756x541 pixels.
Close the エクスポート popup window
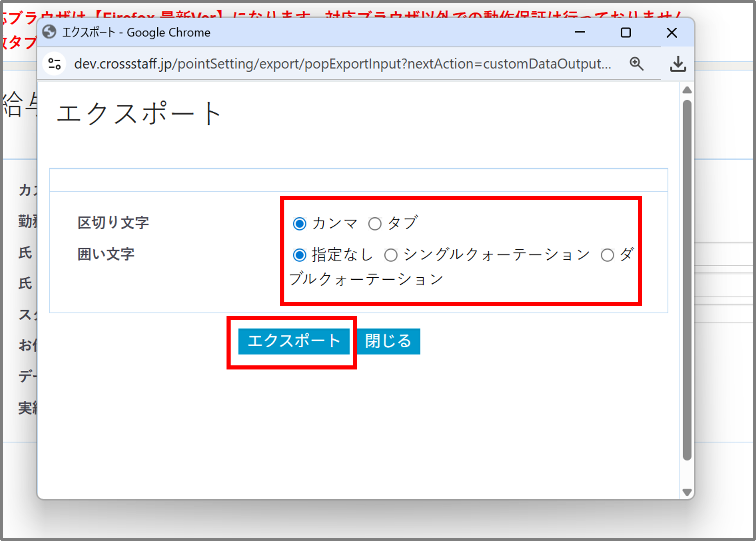[672, 32]
